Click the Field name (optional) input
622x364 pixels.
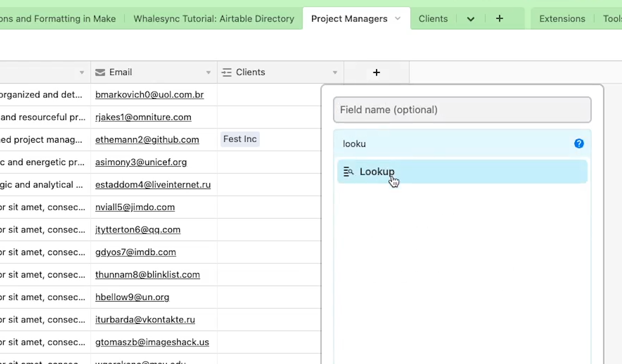coord(462,110)
